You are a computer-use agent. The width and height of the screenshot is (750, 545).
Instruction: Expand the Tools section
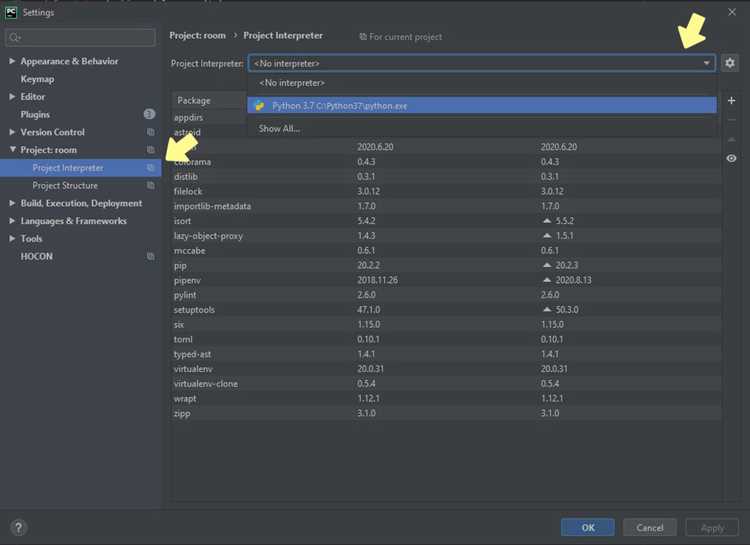coord(12,238)
